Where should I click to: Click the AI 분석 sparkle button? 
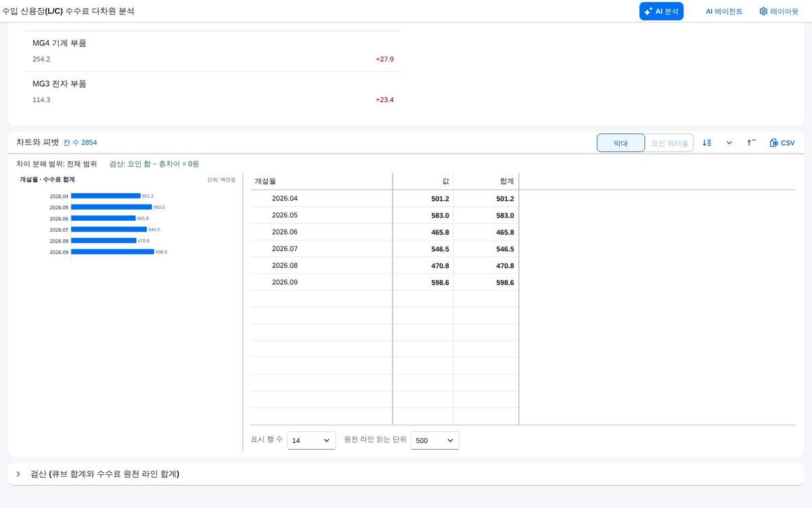coord(661,11)
